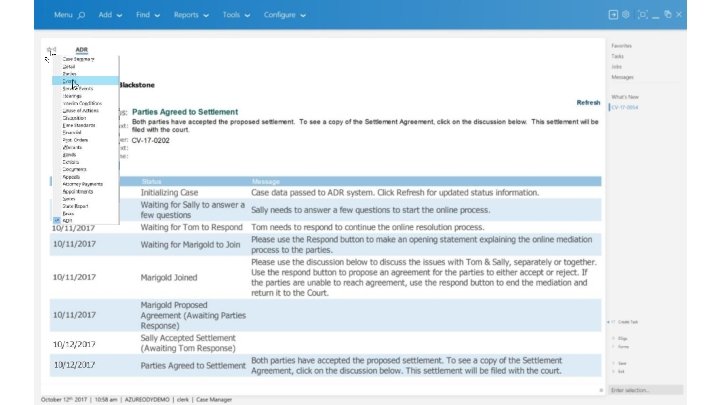This screenshot has height=405, width=720.
Task: Choose the highlighted Events entry in list
Action: 85,81
